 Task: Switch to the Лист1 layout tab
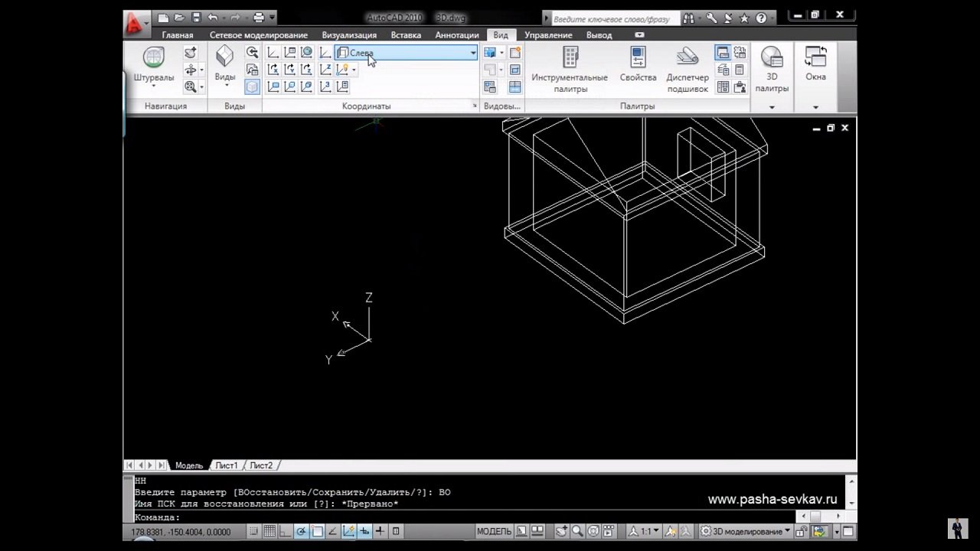click(x=226, y=465)
